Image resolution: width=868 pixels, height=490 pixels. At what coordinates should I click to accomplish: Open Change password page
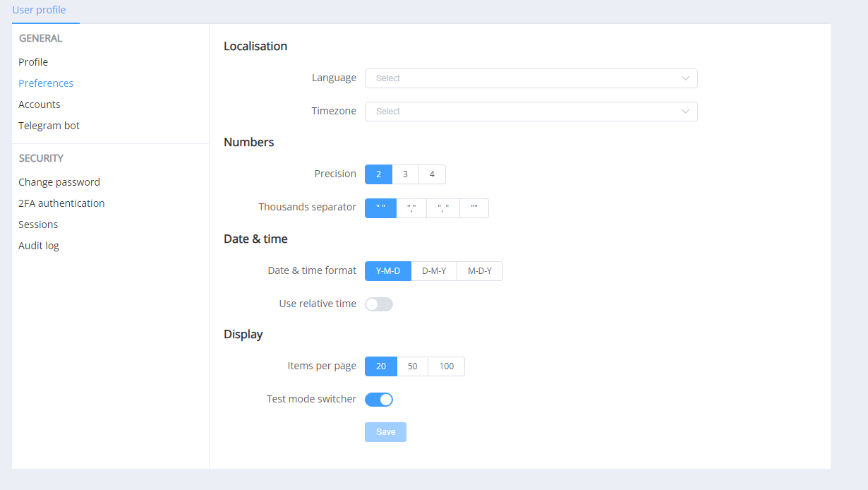point(59,182)
